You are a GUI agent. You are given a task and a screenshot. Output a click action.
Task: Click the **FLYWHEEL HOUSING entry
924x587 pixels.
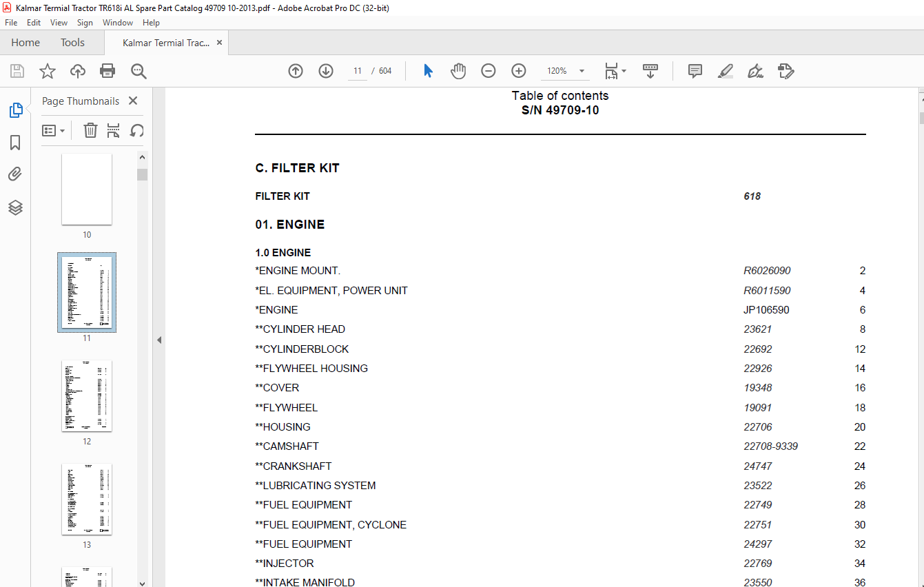[311, 369]
